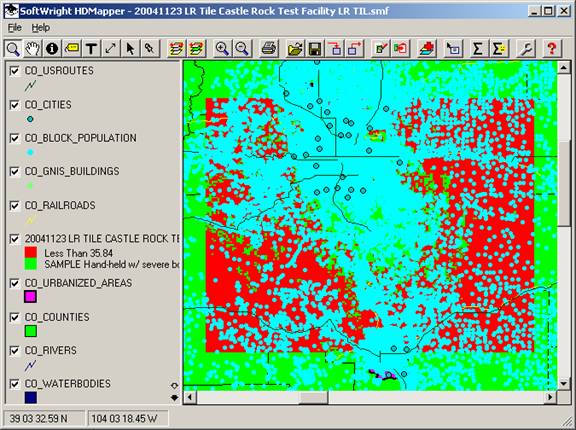
Task: Toggle the CO_CITIES layer checkbox
Action: coord(14,105)
